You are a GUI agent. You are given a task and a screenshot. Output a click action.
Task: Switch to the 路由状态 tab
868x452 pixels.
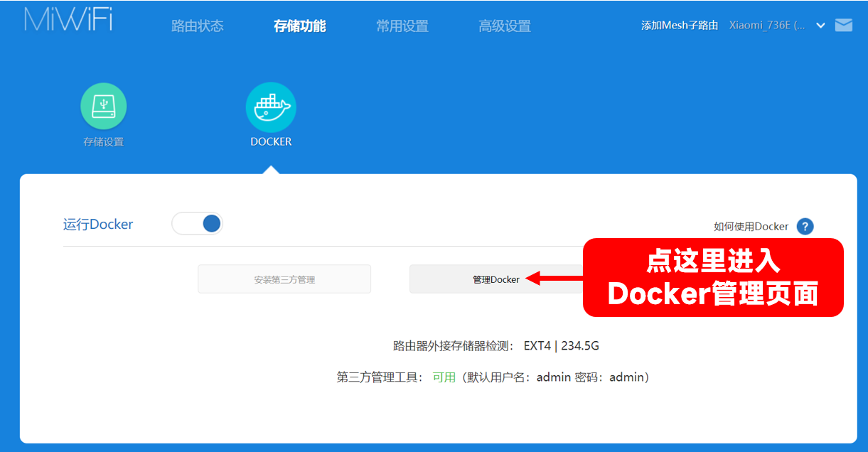[x=197, y=26]
